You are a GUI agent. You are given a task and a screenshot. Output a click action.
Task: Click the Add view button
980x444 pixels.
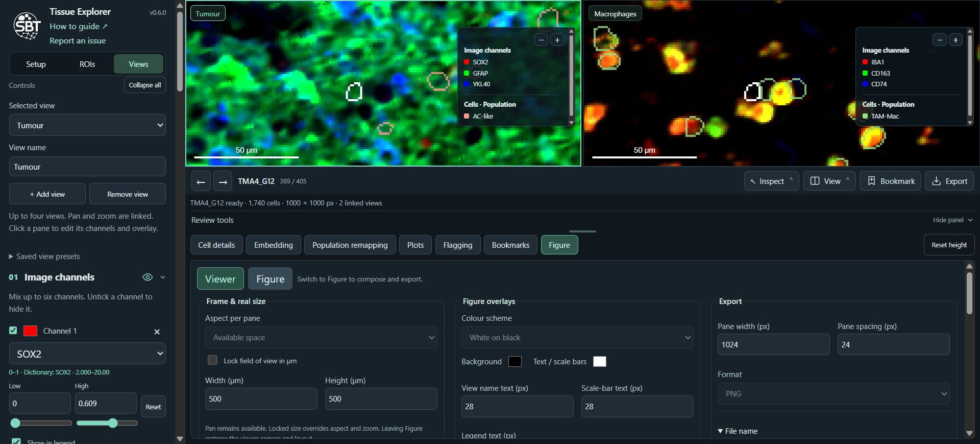coord(47,194)
